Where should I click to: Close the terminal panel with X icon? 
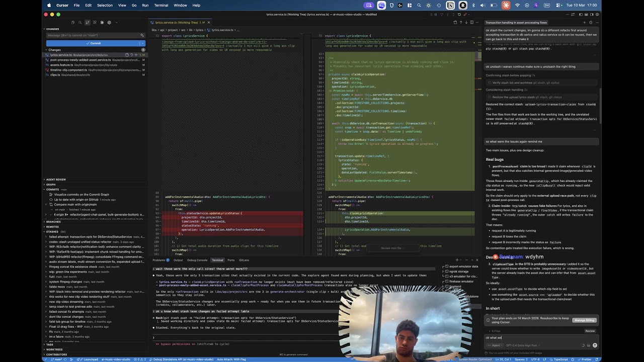click(x=477, y=260)
